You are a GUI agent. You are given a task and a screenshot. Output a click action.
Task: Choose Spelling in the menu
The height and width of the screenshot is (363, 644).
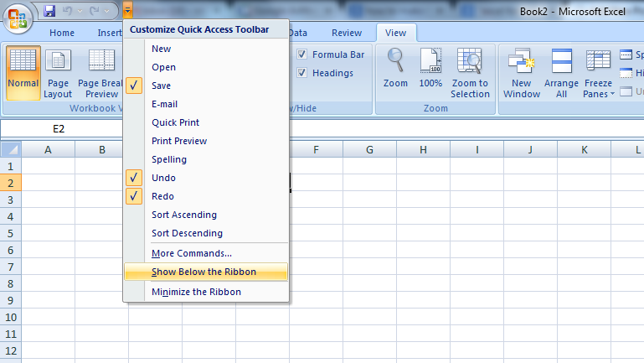[206, 159]
